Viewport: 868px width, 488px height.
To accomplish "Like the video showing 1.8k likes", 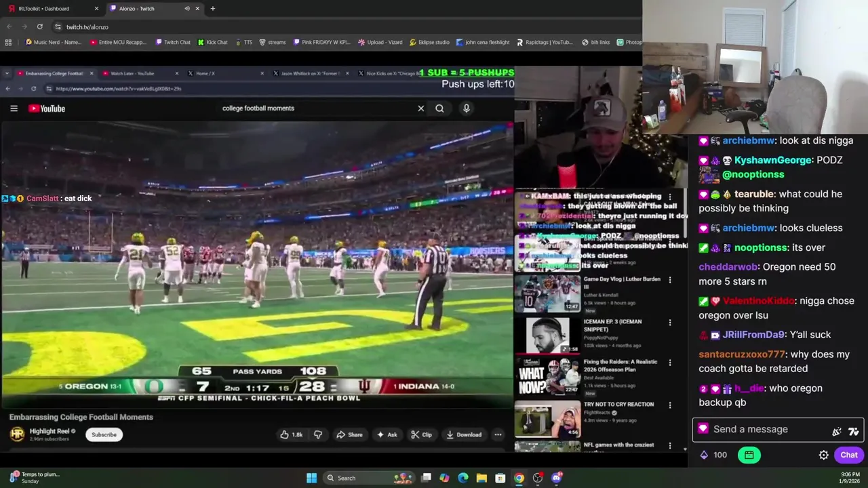I will 292,434.
